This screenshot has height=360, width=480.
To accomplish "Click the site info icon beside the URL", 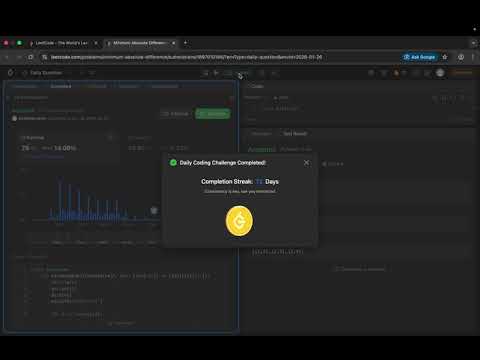I will 44,57.
